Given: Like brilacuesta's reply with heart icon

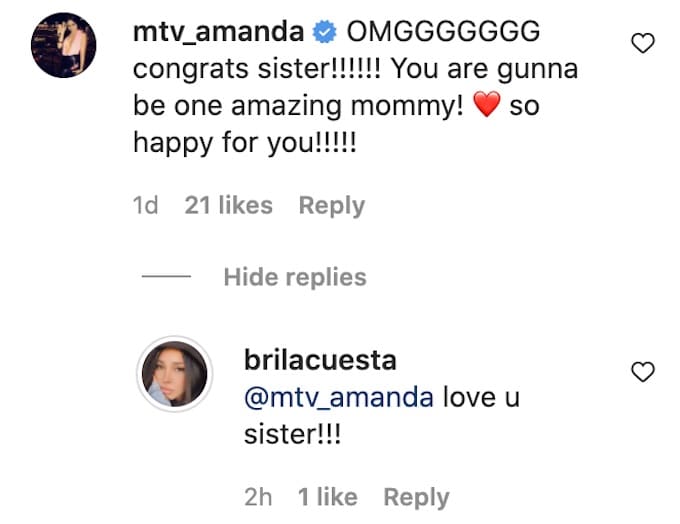Looking at the screenshot, I should coord(645,373).
